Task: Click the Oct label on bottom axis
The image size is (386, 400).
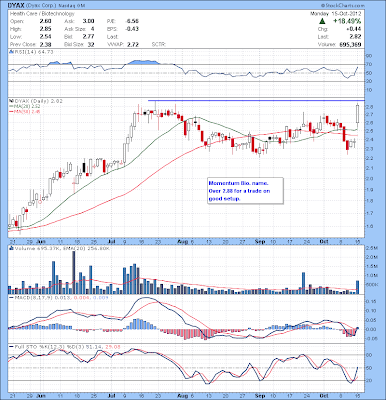Action: 324,396
